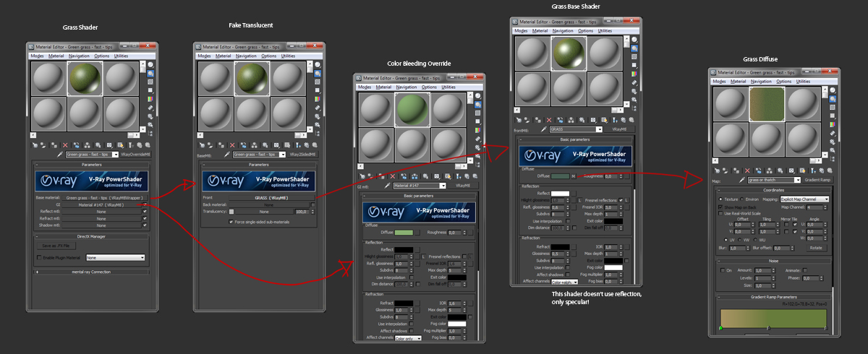Open material name dropdown in Grass Shader window
This screenshot has height=354, width=868.
93,155
